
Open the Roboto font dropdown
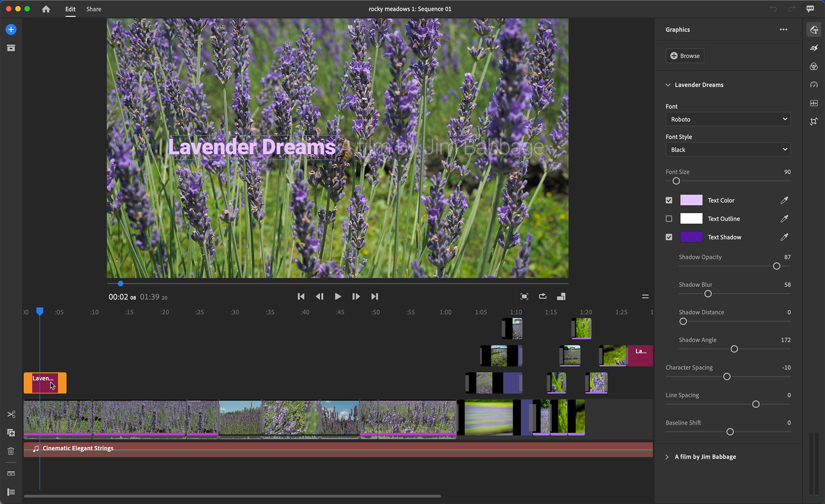[x=728, y=119]
